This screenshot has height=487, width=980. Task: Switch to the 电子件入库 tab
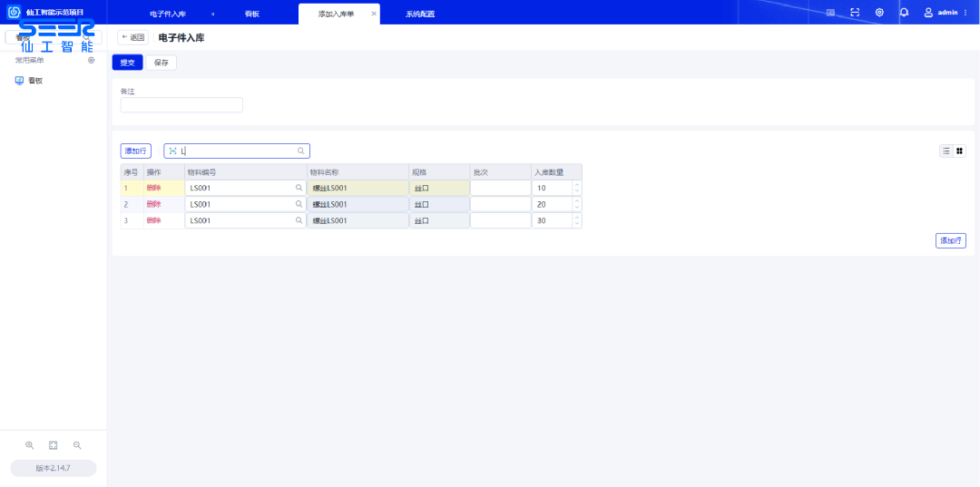[168, 15]
